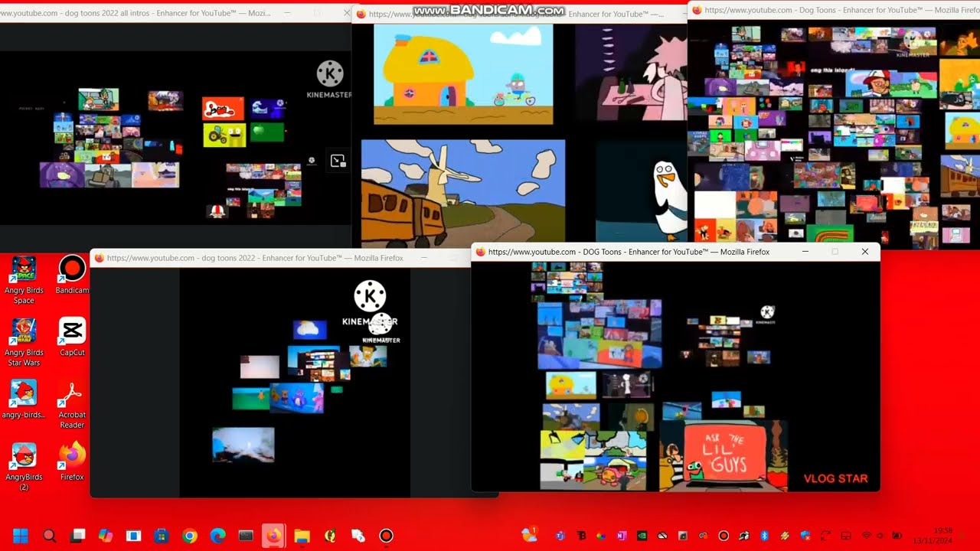Switch to Bandicam recorder on the taskbar

coord(386,536)
